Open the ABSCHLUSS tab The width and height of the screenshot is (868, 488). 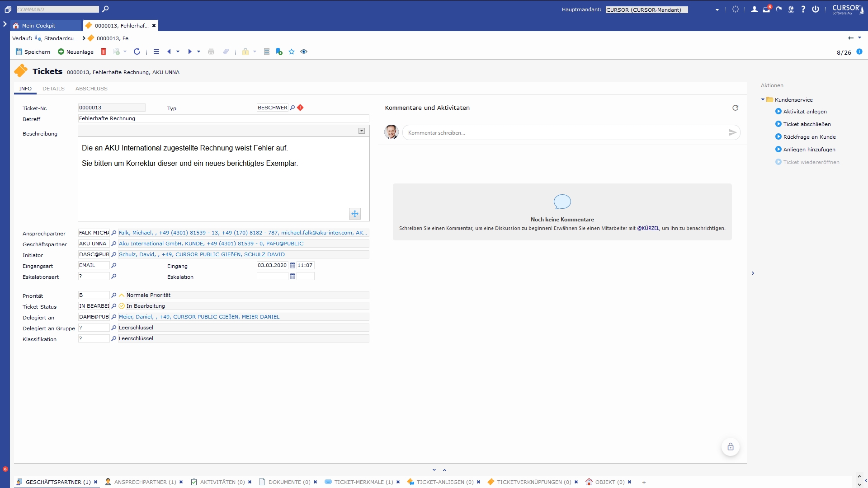point(91,89)
